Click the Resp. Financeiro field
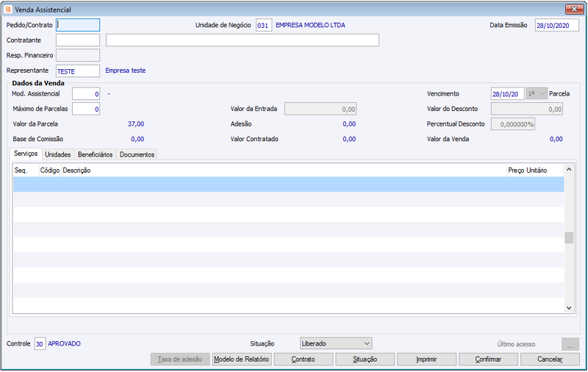 click(x=78, y=55)
